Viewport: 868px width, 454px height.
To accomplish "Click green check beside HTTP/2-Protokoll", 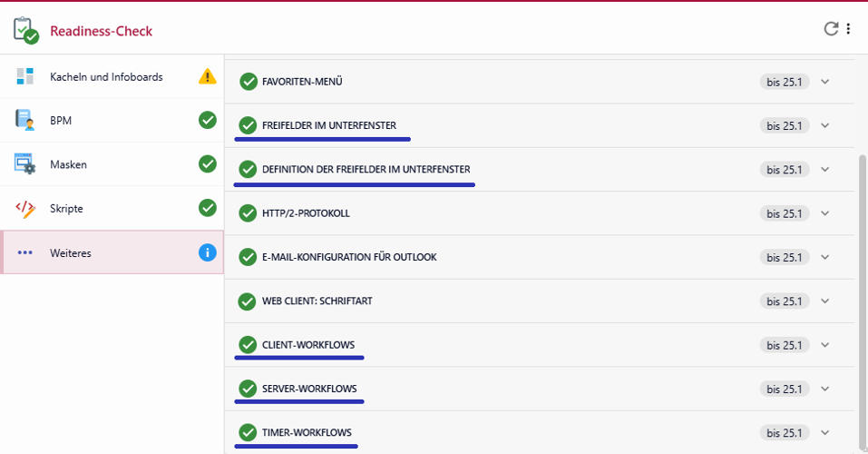I will pos(248,213).
